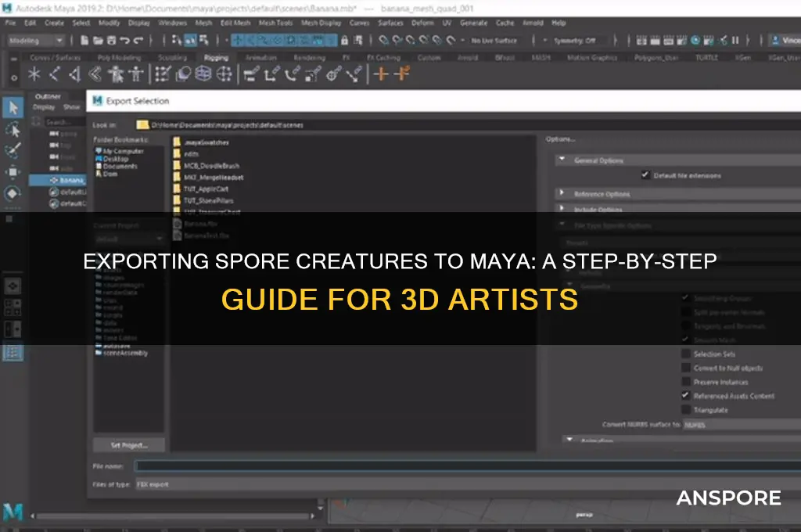Select the Move tool in the left toolbar
Image resolution: width=801 pixels, height=532 pixels.
pyautogui.click(x=13, y=170)
